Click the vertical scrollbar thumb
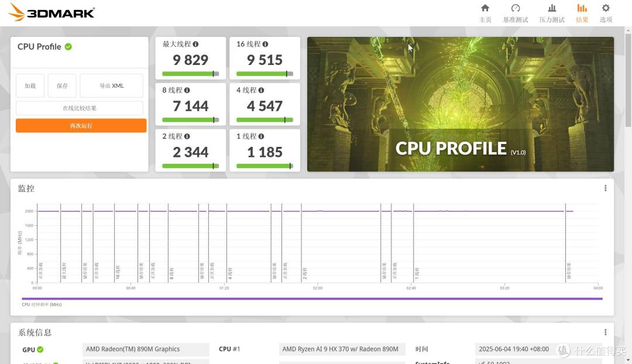This screenshot has width=632, height=364. click(628, 81)
